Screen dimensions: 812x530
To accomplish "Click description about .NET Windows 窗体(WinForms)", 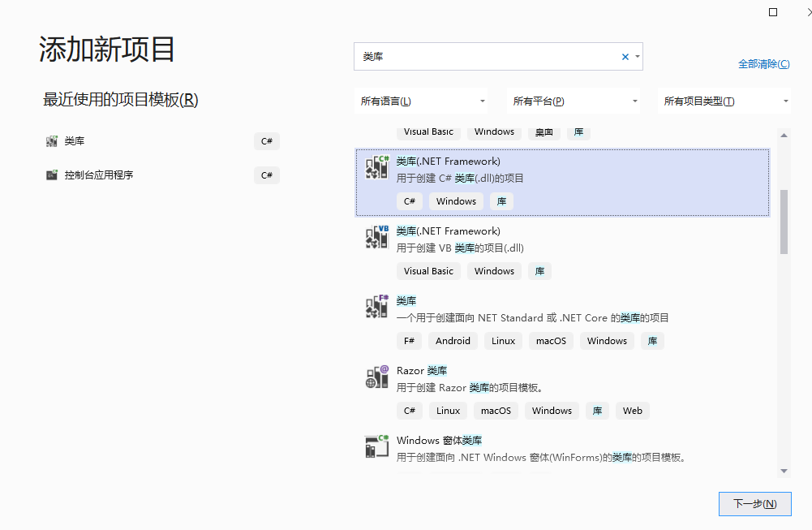I will pyautogui.click(x=540, y=458).
